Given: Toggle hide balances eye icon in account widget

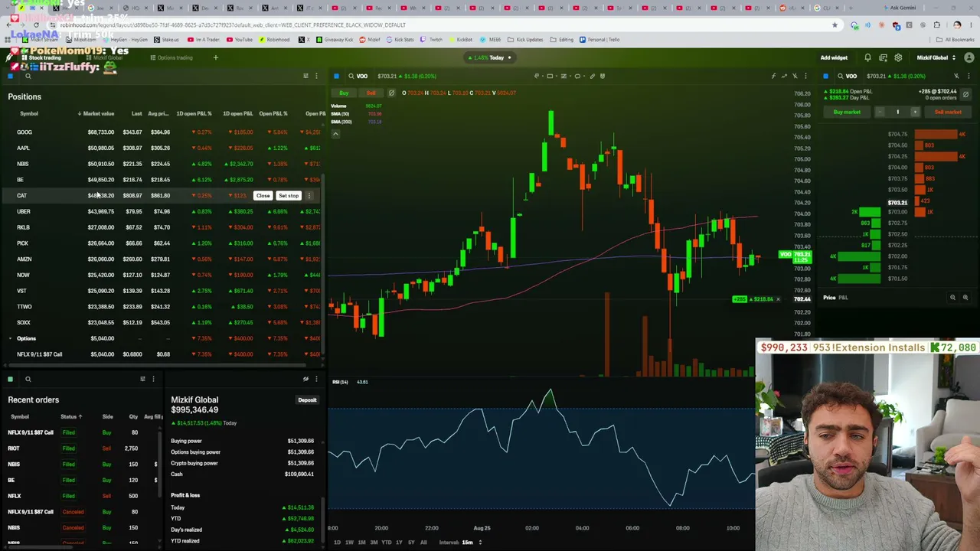Looking at the screenshot, I should pos(305,379).
